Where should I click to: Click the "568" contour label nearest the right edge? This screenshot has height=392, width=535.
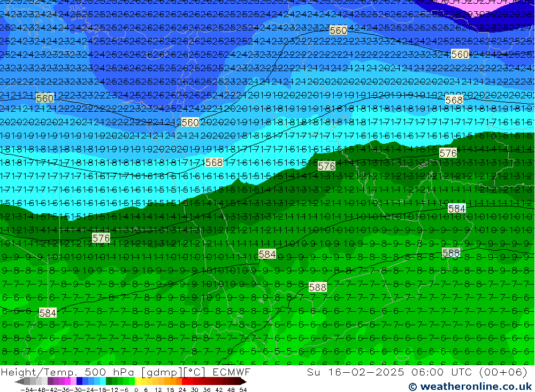[454, 99]
